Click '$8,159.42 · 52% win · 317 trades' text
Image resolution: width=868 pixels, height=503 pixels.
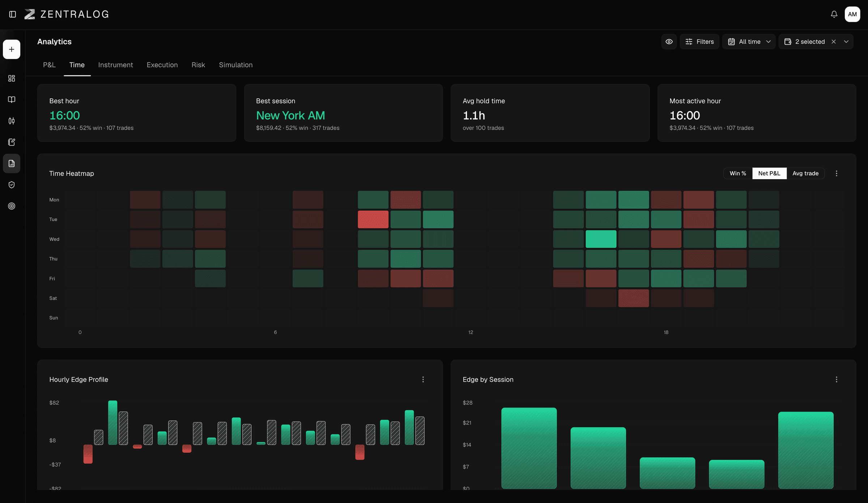coord(298,128)
